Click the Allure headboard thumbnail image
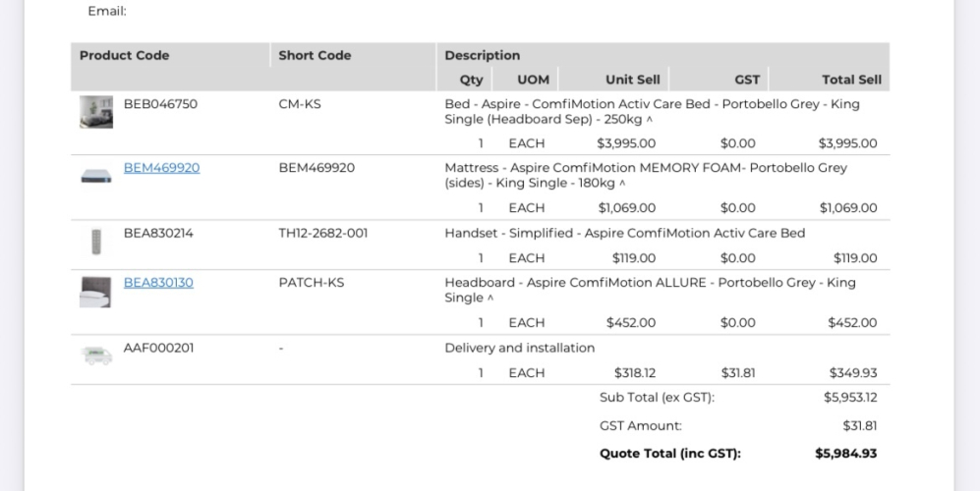 95,293
